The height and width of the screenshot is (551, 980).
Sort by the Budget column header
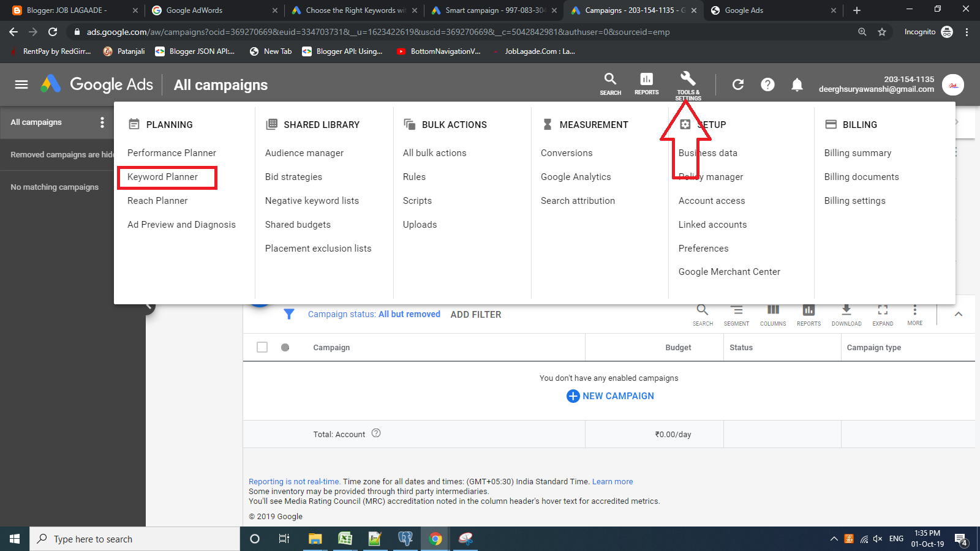tap(678, 348)
